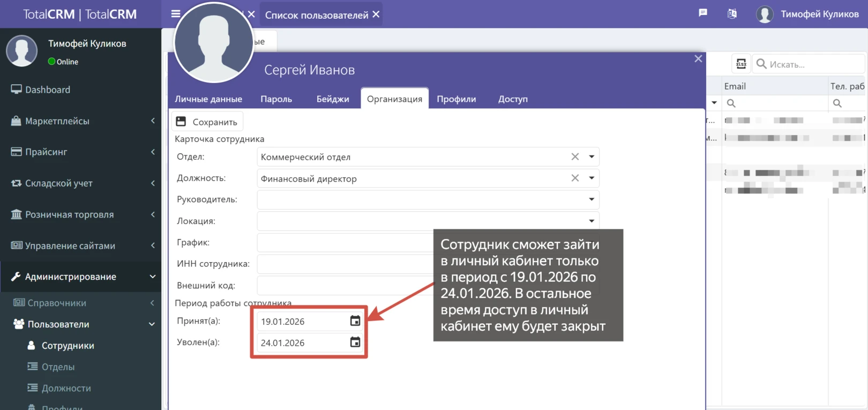Open calendar picker for Уволен(а) date
Screen dimensions: 868x410
355,342
